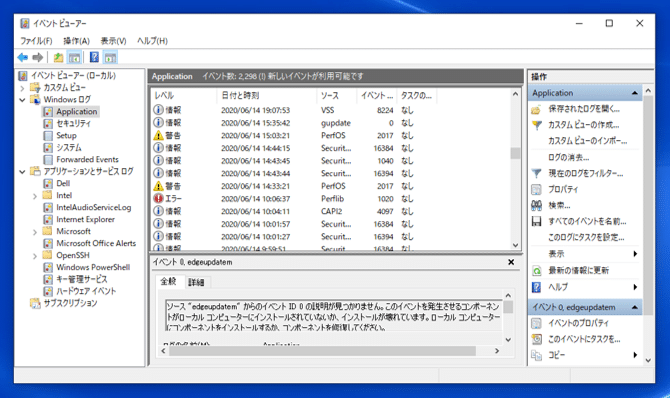This screenshot has width=670, height=398.
Task: Sort by the レベル column header
Action: pos(184,95)
